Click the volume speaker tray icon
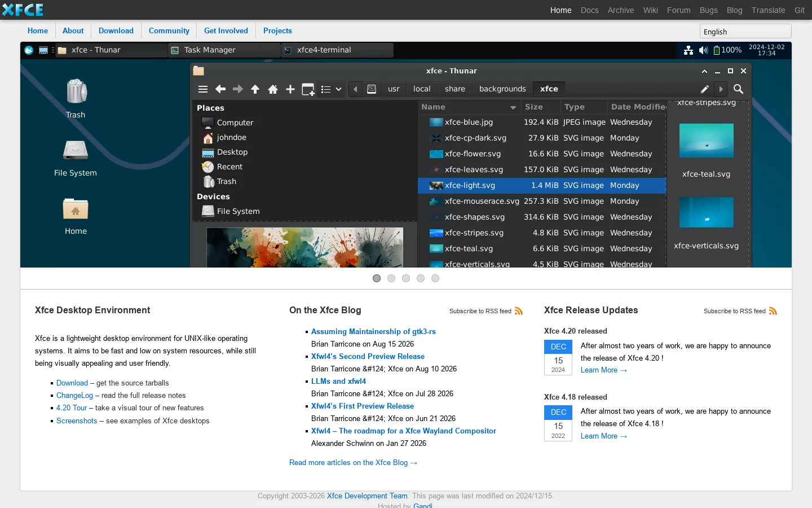The image size is (812, 508). [x=703, y=50]
